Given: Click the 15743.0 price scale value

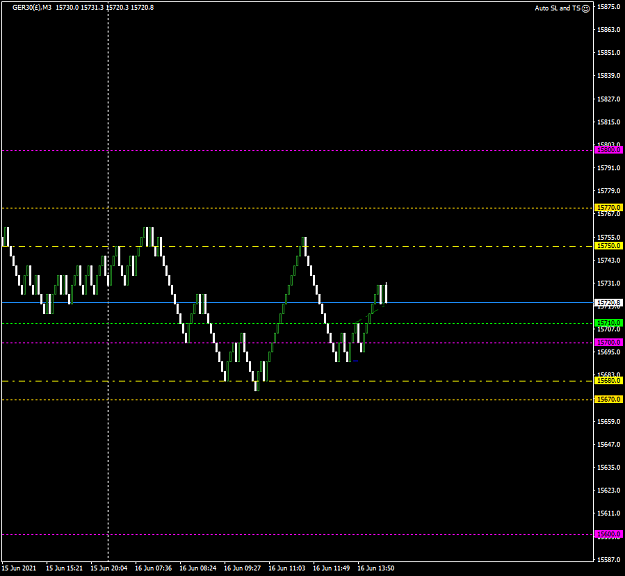Looking at the screenshot, I should point(608,260).
